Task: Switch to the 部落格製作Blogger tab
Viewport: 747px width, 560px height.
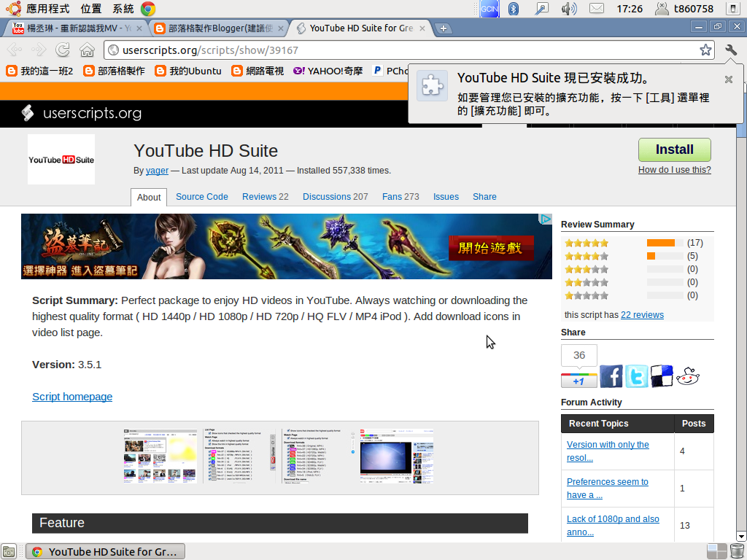Action: pos(219,28)
